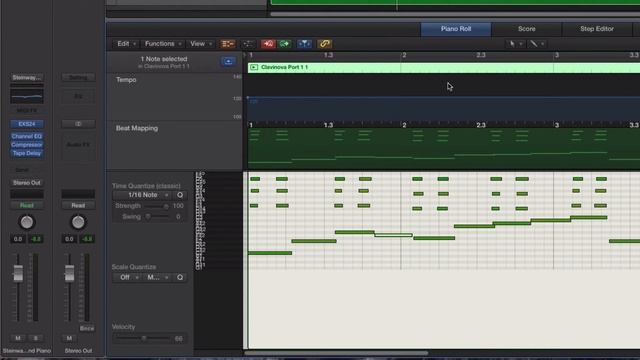640x360 pixels.
Task: Open the Edit menu in Piano Roll
Action: pyautogui.click(x=126, y=44)
